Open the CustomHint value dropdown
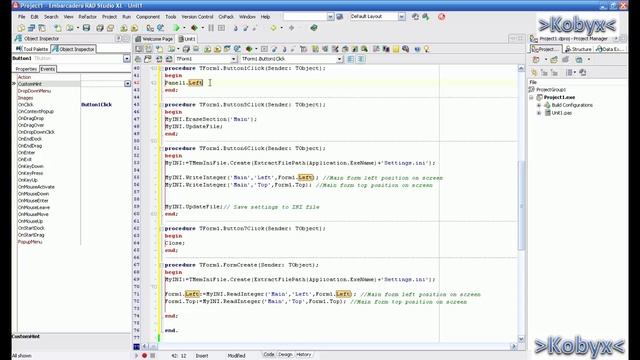Viewport: 640px width, 360px height. point(127,84)
